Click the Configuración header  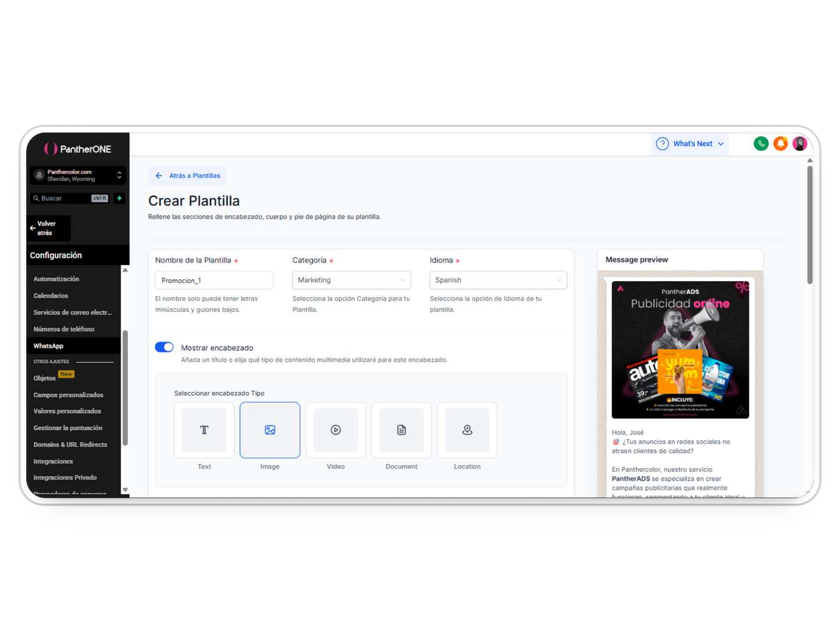pyautogui.click(x=56, y=255)
